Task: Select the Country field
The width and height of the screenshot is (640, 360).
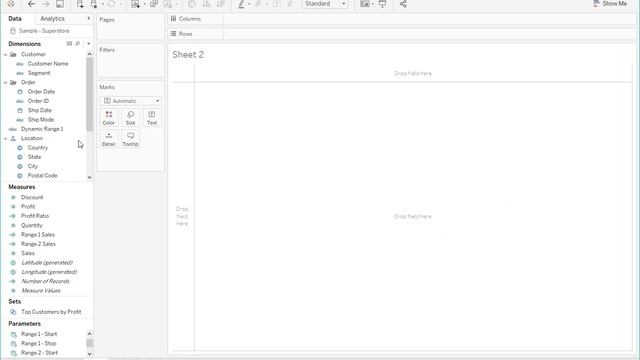Action: (x=38, y=148)
